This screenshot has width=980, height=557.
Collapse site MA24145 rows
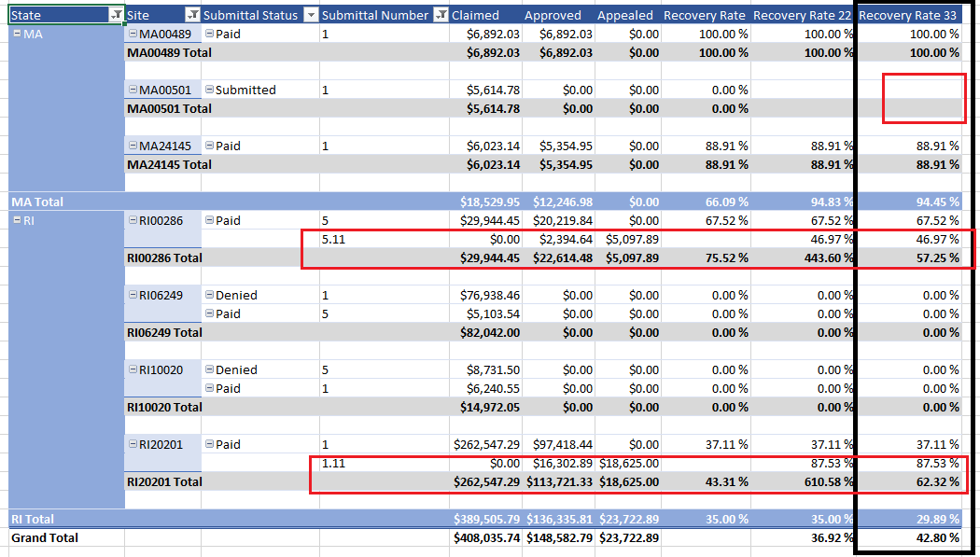click(x=133, y=146)
